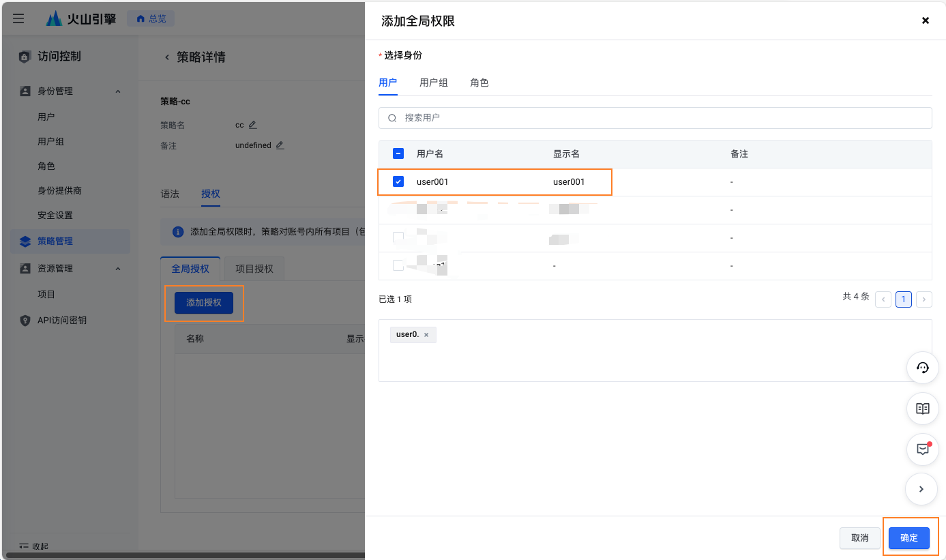Viewport: 946px width, 560px height.
Task: Open the documentation book widget
Action: pos(922,409)
